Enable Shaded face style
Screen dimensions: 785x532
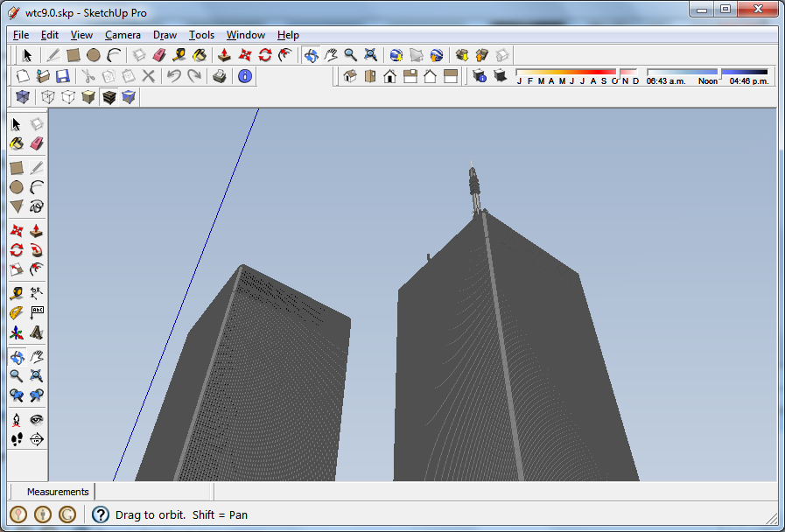click(88, 96)
